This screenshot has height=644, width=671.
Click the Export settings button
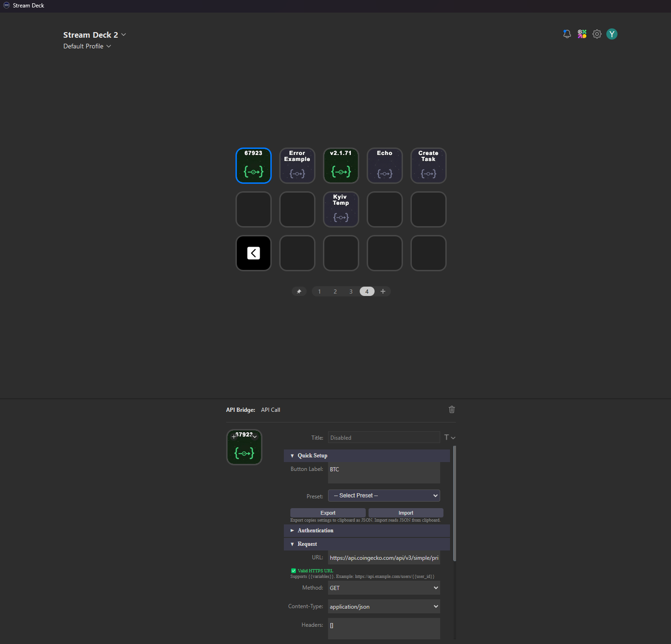[328, 512]
